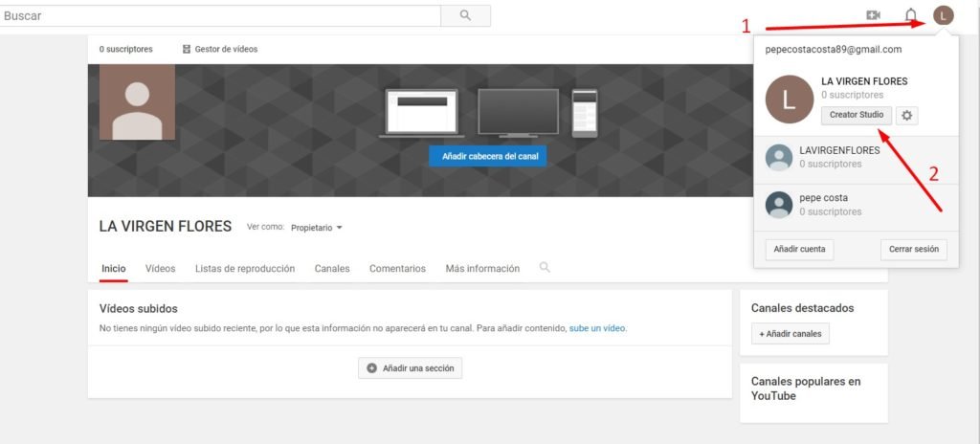Click the Canales destacados heading

[x=803, y=308]
